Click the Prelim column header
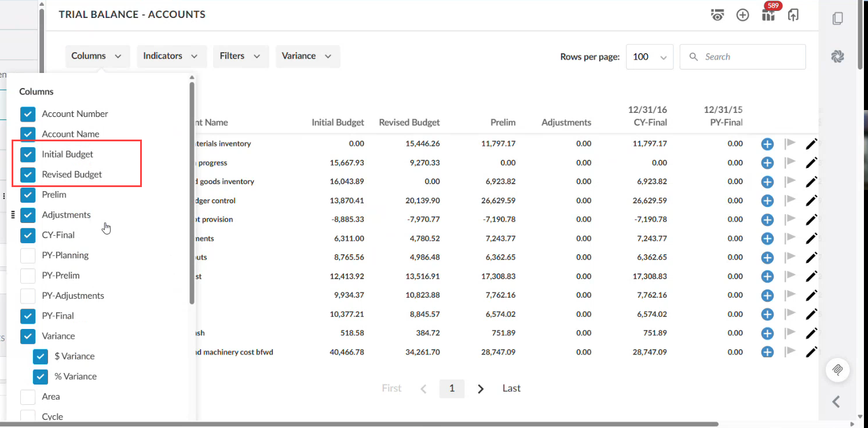 click(503, 122)
